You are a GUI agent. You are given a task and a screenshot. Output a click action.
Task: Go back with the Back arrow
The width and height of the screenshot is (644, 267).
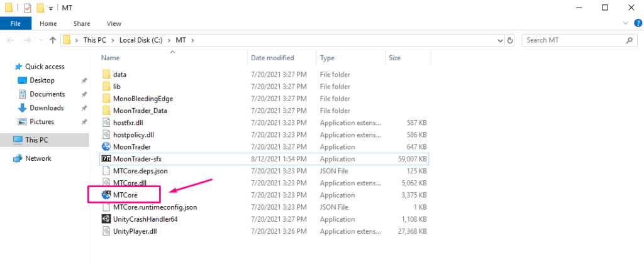(x=11, y=40)
